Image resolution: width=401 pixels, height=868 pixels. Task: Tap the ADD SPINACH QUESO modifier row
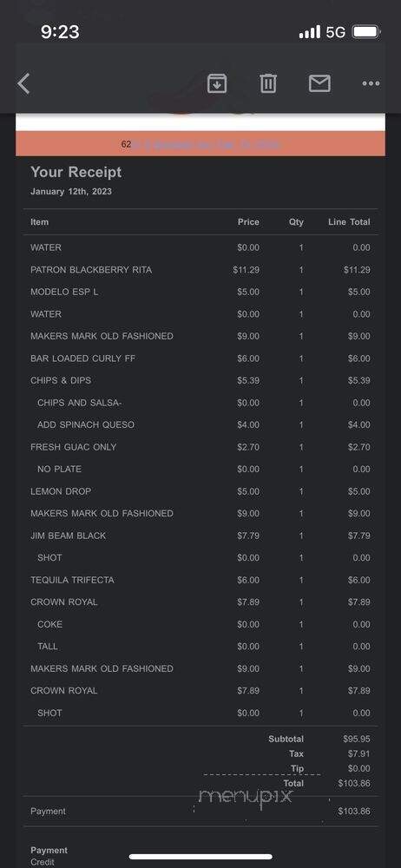(x=200, y=424)
